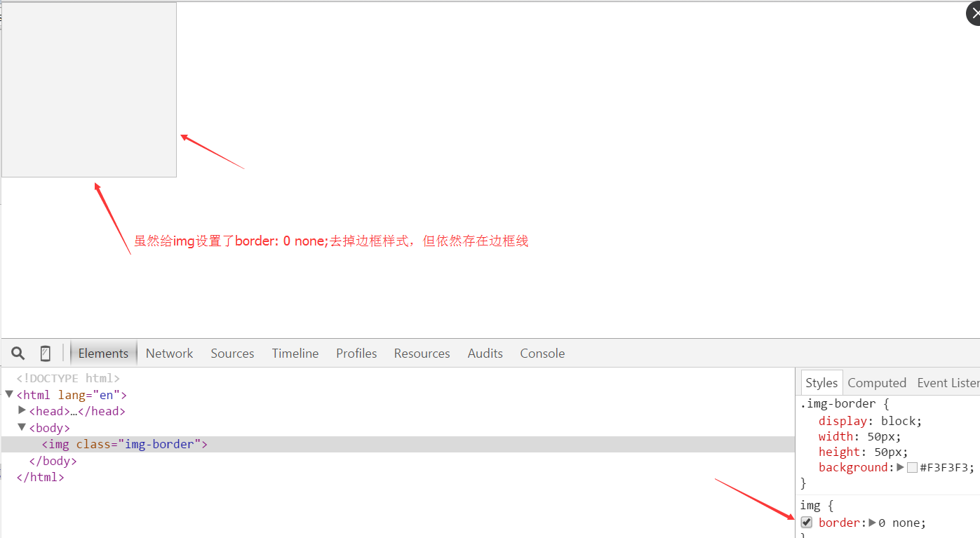
Task: Collapse the body element node
Action: pyautogui.click(x=22, y=427)
